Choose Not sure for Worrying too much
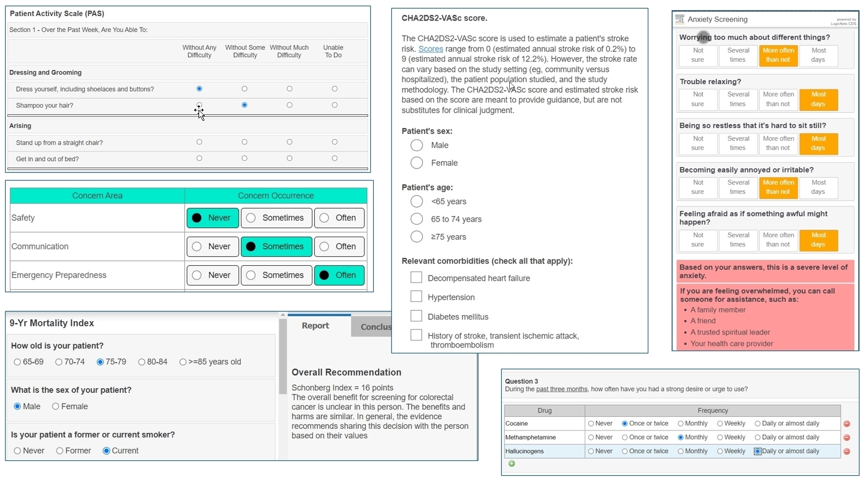868x482 pixels. [698, 55]
